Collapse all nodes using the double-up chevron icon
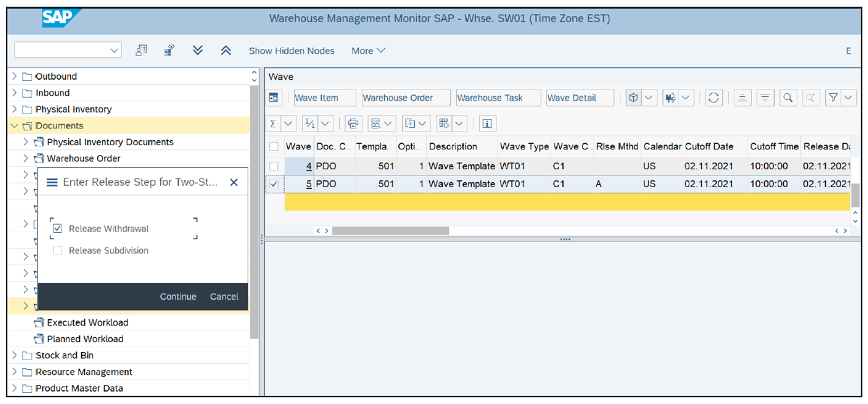 pos(226,51)
